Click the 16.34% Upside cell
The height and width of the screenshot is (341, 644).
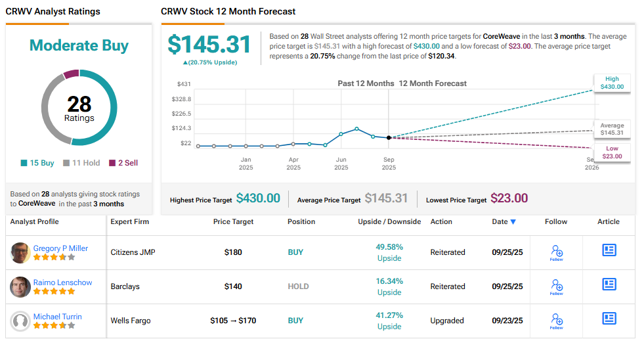click(x=389, y=286)
